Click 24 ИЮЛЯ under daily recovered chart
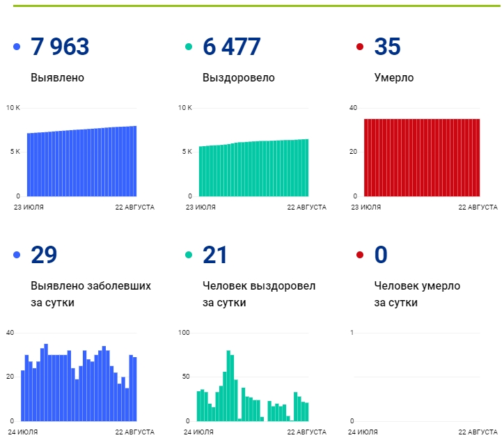This screenshot has height=440, width=504. pos(198,432)
